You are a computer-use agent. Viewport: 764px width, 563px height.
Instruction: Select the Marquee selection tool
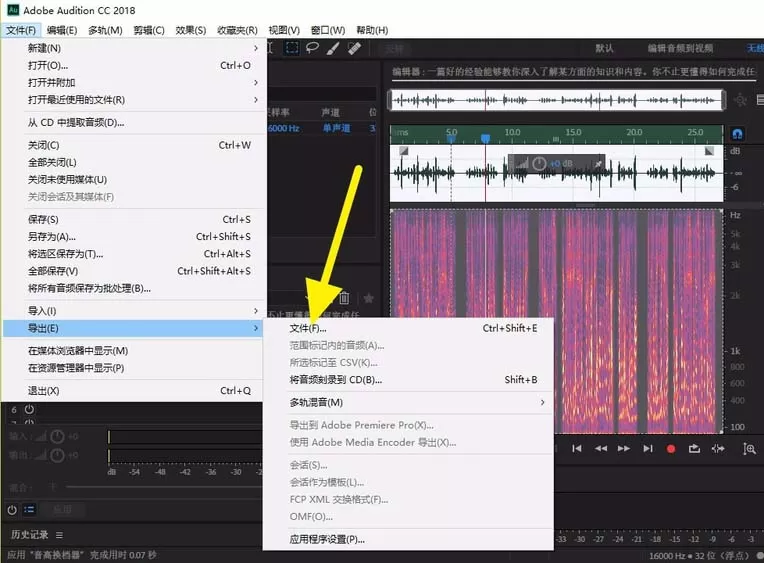point(291,48)
